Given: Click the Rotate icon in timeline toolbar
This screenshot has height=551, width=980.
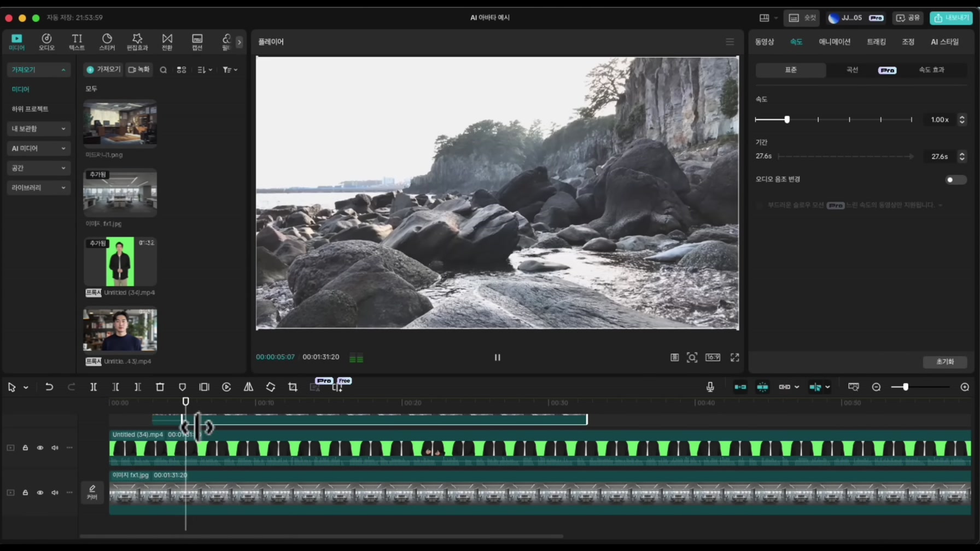Looking at the screenshot, I should (271, 387).
